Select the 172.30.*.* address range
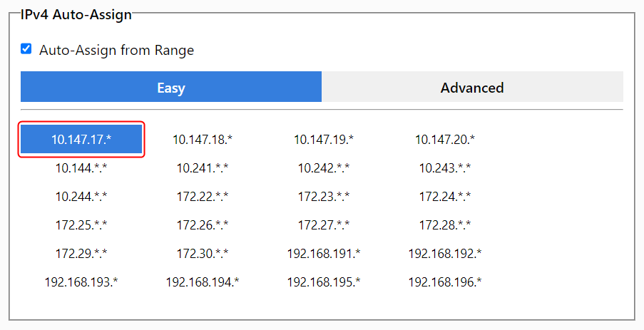Image resolution: width=644 pixels, height=330 pixels. 203,253
